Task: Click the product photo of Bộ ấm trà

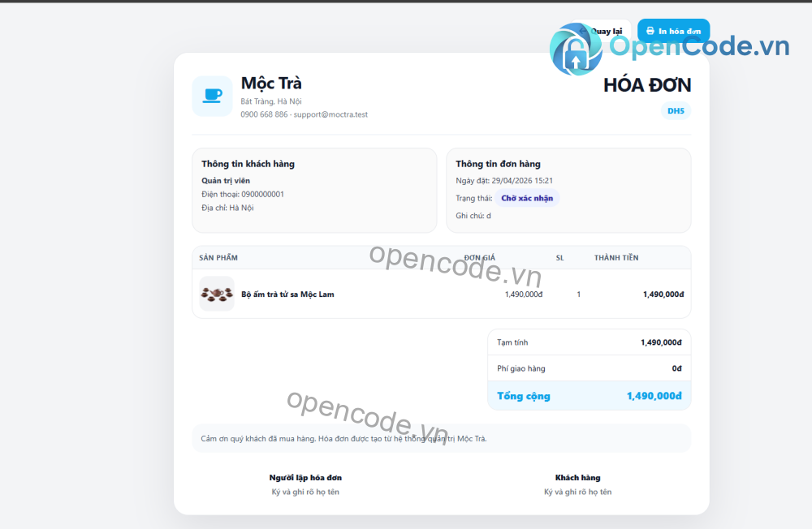Action: pyautogui.click(x=215, y=294)
